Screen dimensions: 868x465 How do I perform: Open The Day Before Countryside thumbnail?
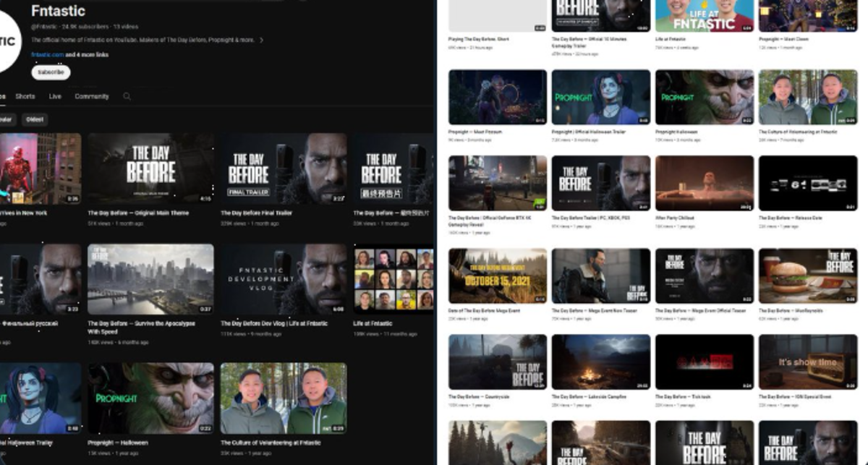tap(498, 362)
